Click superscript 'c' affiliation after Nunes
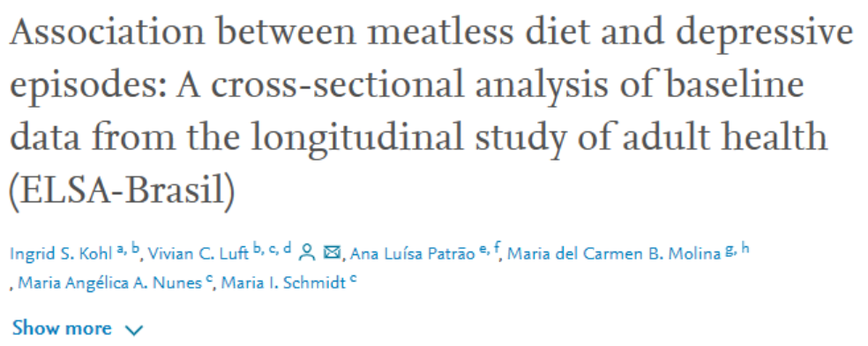Viewport: 868px width, 346px height. coord(209,280)
